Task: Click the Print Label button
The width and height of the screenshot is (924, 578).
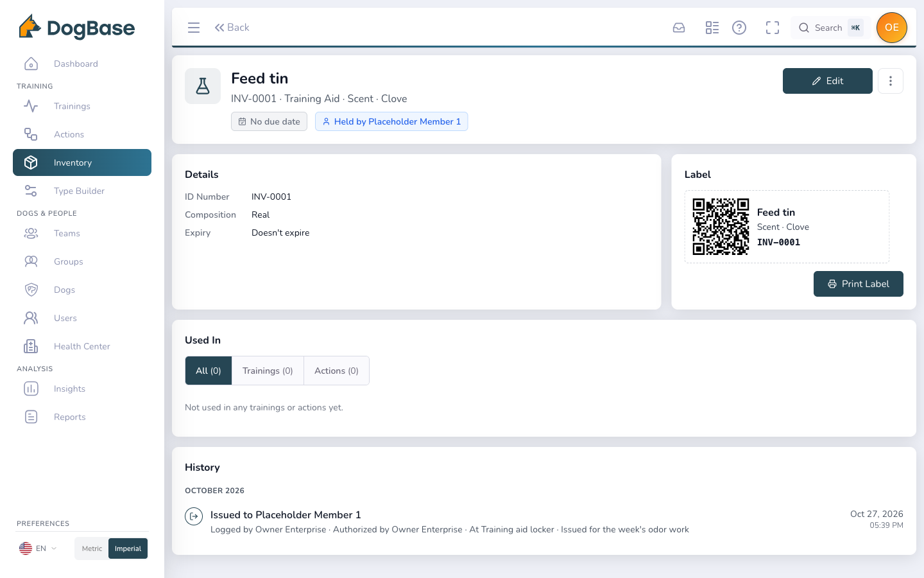Action: 859,284
